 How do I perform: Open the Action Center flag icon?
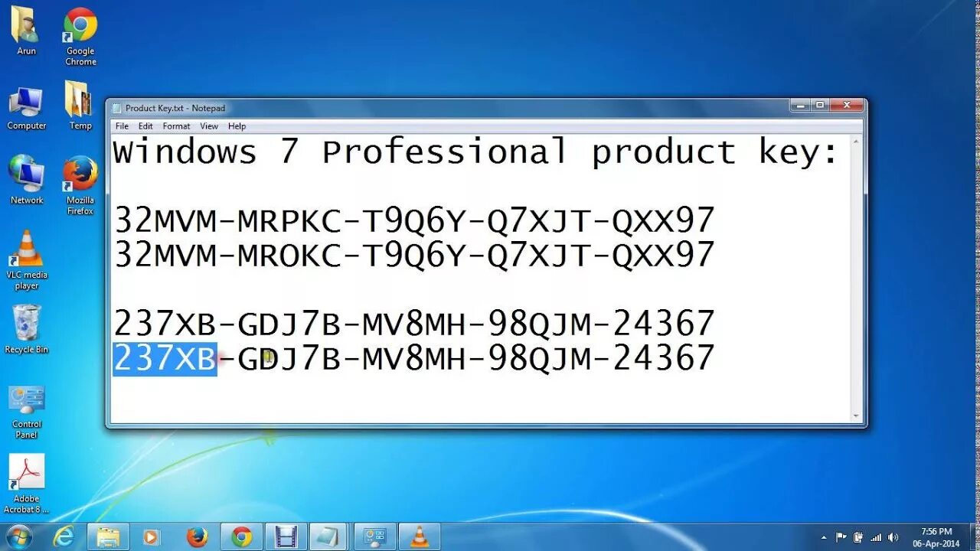pos(841,537)
